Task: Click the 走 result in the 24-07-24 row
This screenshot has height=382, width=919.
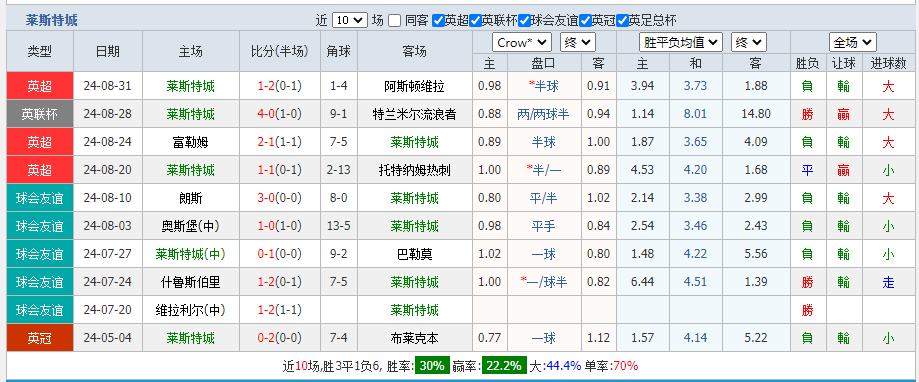Action: click(889, 282)
